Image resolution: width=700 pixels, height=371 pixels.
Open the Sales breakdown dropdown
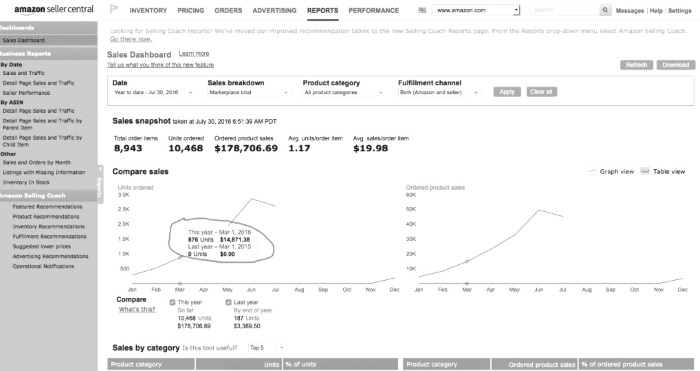click(x=248, y=92)
